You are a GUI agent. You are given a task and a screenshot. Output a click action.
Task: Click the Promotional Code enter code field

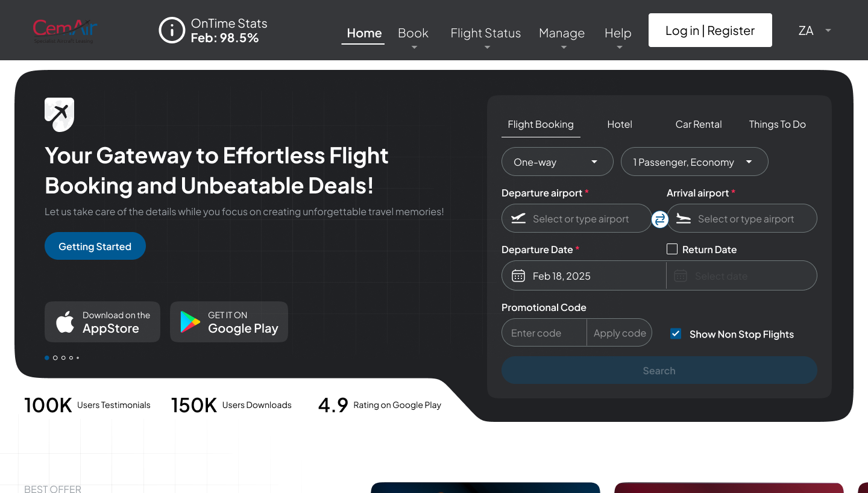point(544,333)
